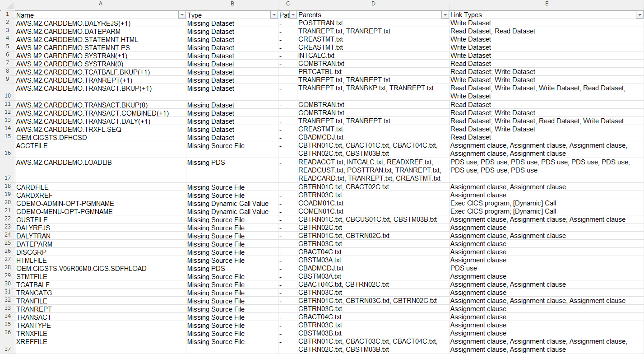Select row 37 header
The image size is (644, 354).
(7, 345)
